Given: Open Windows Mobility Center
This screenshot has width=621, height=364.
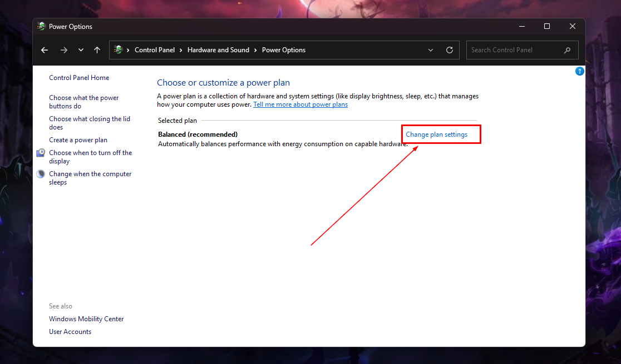Looking at the screenshot, I should pos(86,318).
